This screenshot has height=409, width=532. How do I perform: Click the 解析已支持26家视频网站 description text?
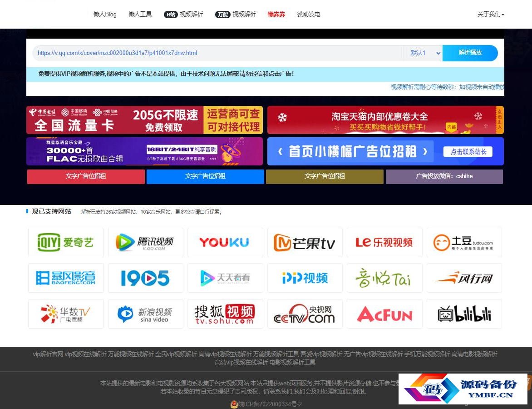click(x=152, y=212)
